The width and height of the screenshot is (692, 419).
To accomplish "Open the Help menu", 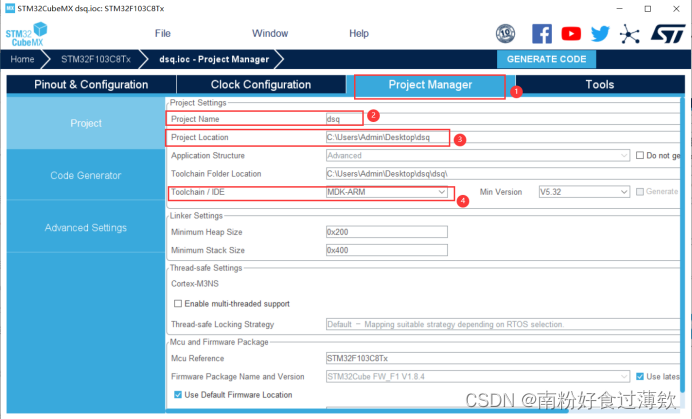I will 359,34.
